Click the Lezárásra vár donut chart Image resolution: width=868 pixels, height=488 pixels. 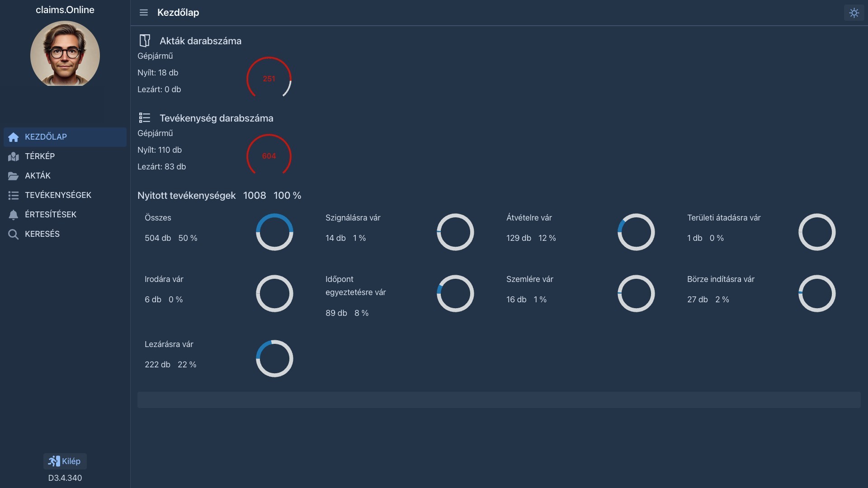(274, 358)
